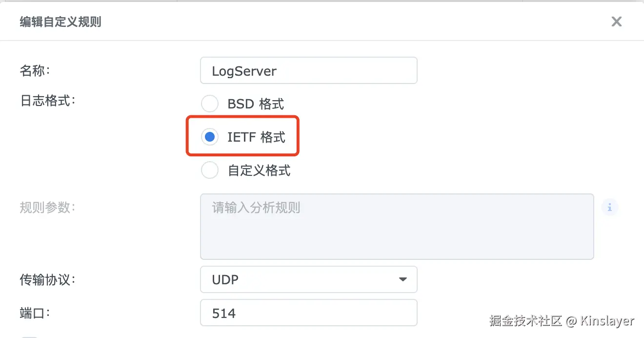Image resolution: width=644 pixels, height=338 pixels.
Task: Click the 端口 field showing 514
Action: pyautogui.click(x=309, y=313)
